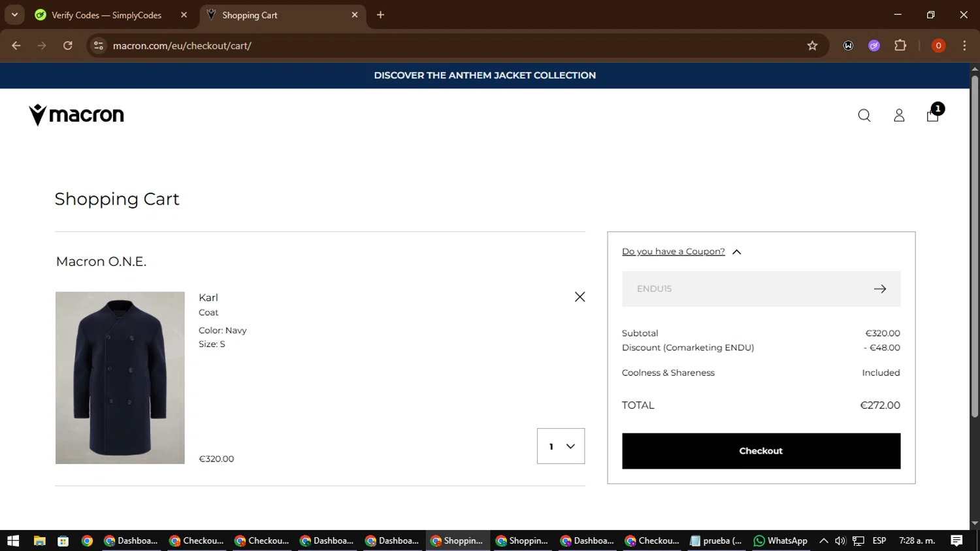
Task: Open the Extensions puzzle menu
Action: [x=900, y=46]
